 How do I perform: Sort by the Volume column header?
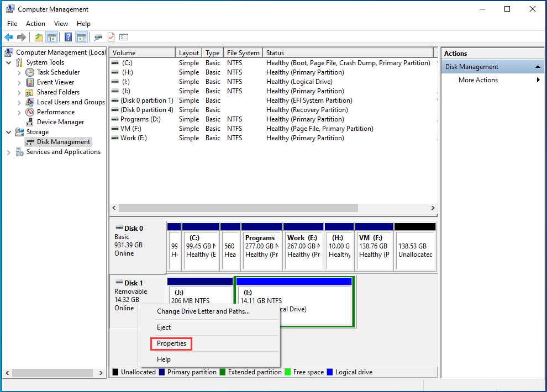pyautogui.click(x=143, y=53)
